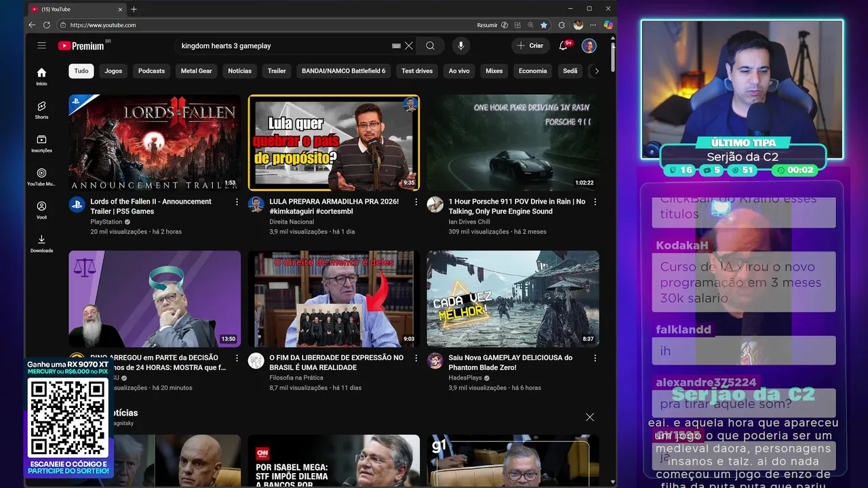Open YouTube Music from the sidebar
The image size is (868, 488).
coord(41,177)
